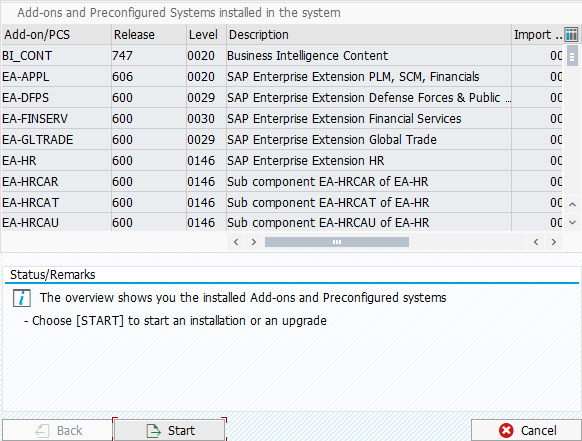The width and height of the screenshot is (582, 441).
Task: Select the EA-HR row cell
Action: (56, 161)
